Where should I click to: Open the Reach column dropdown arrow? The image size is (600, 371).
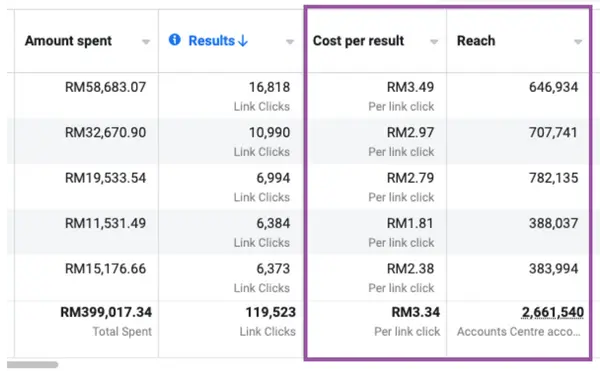578,42
